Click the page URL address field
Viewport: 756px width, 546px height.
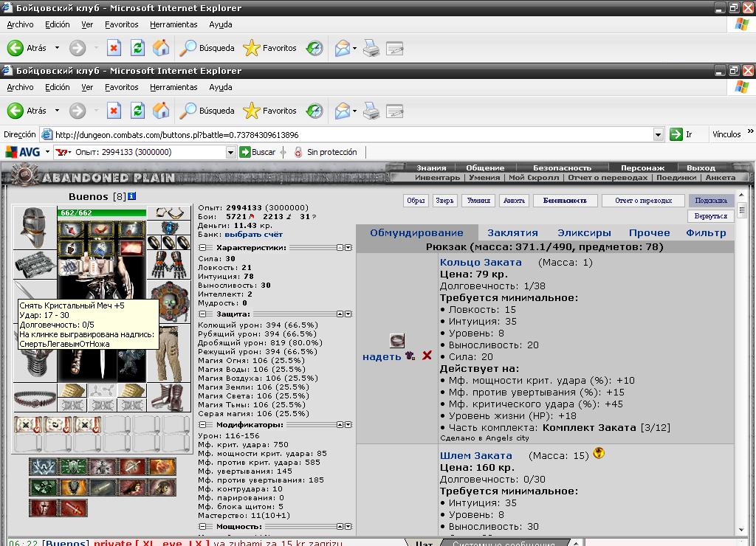(x=352, y=135)
